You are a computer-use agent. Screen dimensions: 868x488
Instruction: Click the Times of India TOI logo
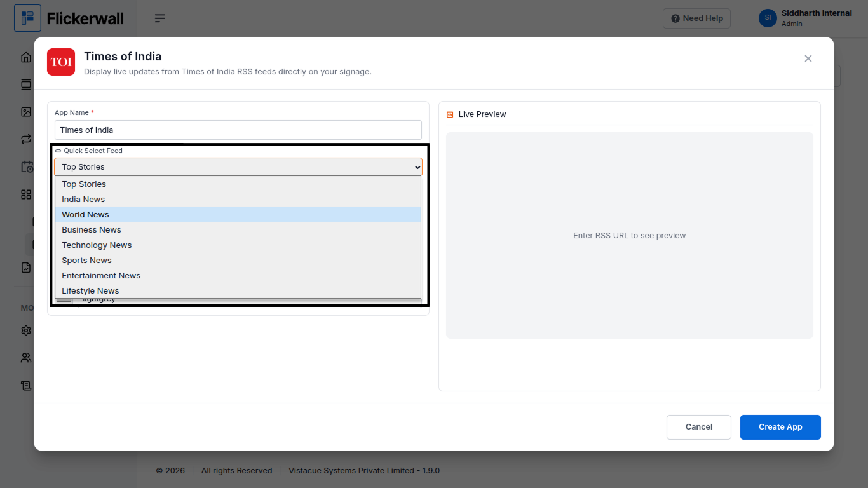61,62
